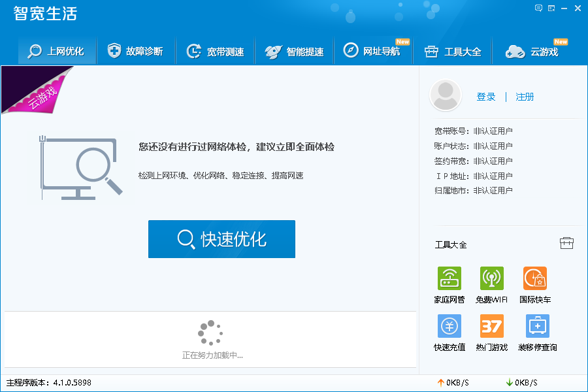The height and width of the screenshot is (392, 588).
Task: Open the feedback chat bubble icon
Action: click(539, 8)
